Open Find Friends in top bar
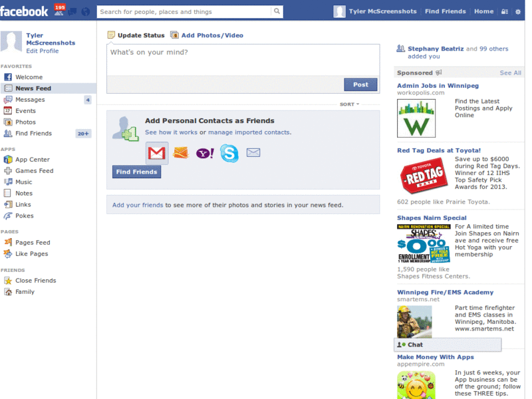Viewport: 532px width, 399px height. pos(445,11)
